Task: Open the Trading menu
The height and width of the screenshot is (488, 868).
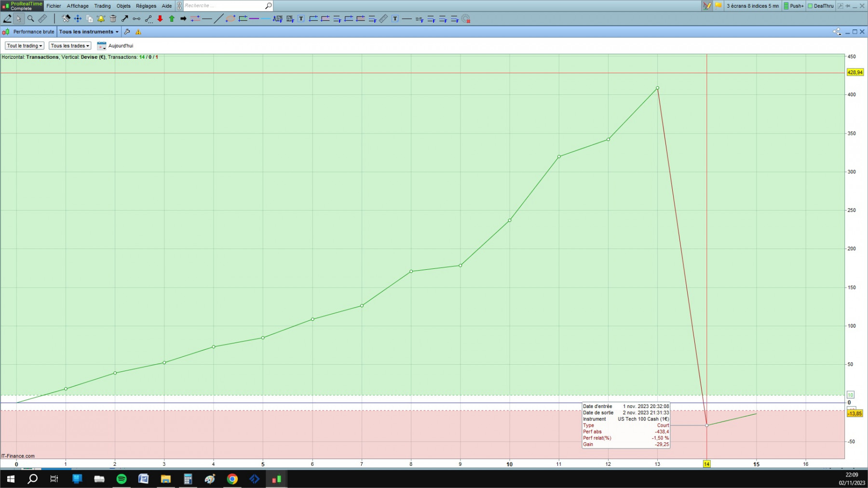Action: coord(102,6)
